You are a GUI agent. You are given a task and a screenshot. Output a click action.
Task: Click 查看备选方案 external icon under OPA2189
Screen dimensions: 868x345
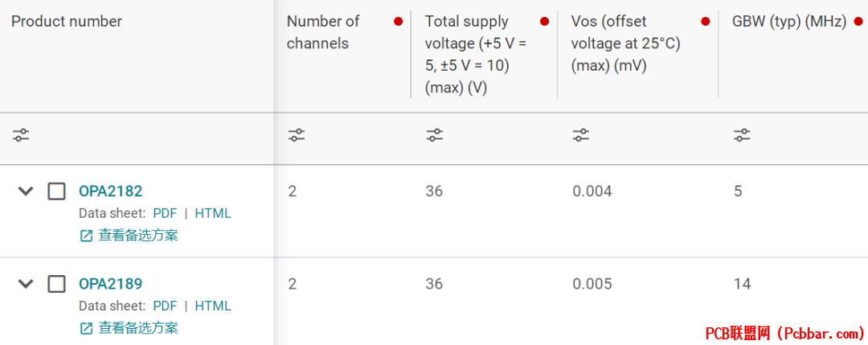click(x=86, y=328)
